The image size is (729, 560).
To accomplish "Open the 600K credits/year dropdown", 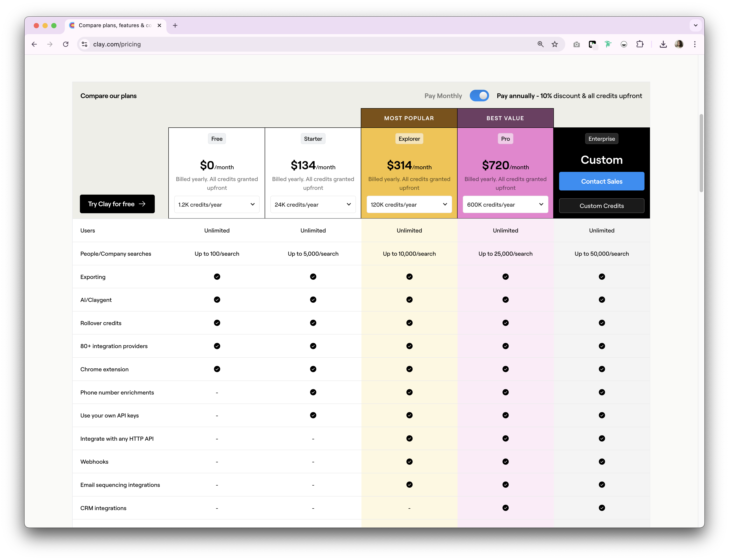I will coord(505,204).
